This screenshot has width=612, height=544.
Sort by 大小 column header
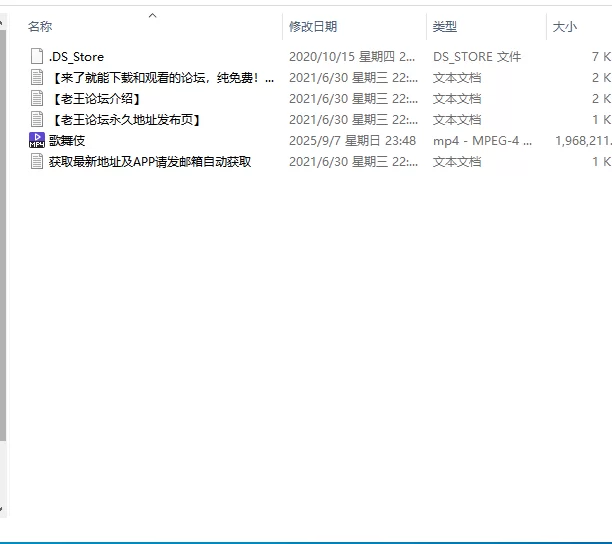tap(565, 27)
